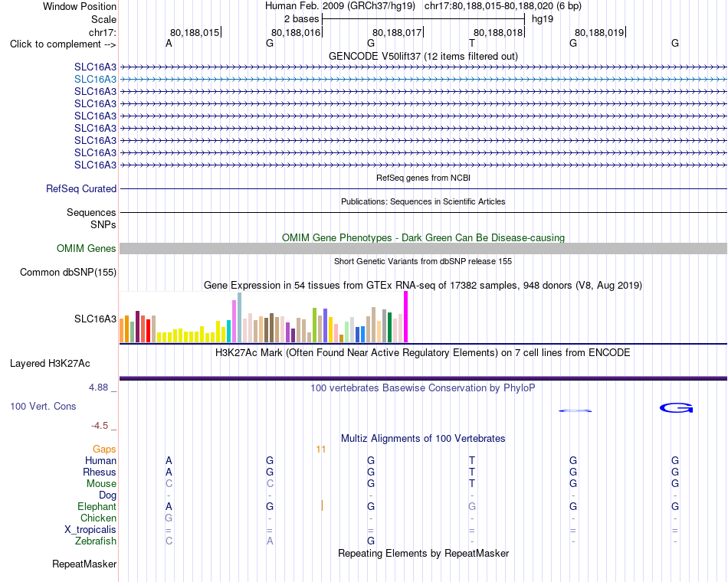
Task: Click the G base in the Chicken row
Action: pyautogui.click(x=169, y=518)
